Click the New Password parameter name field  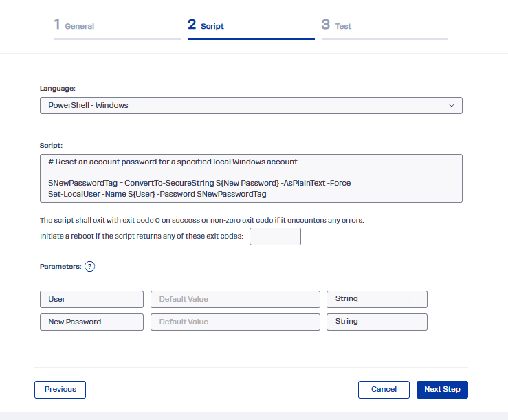91,322
